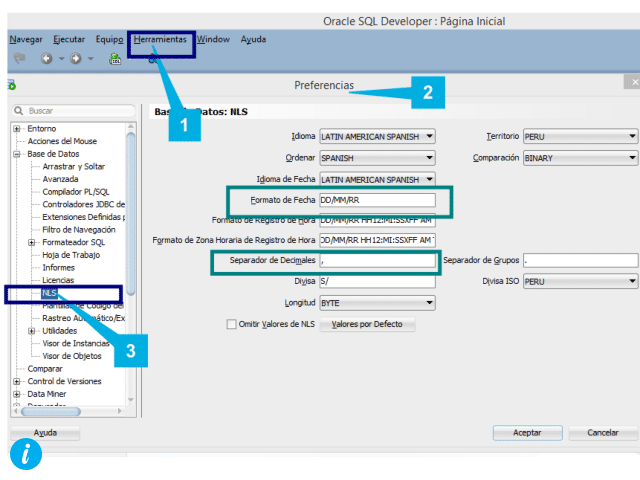Screen dimensions: 640x480
Task: Click the Cancelar button
Action: [x=603, y=433]
